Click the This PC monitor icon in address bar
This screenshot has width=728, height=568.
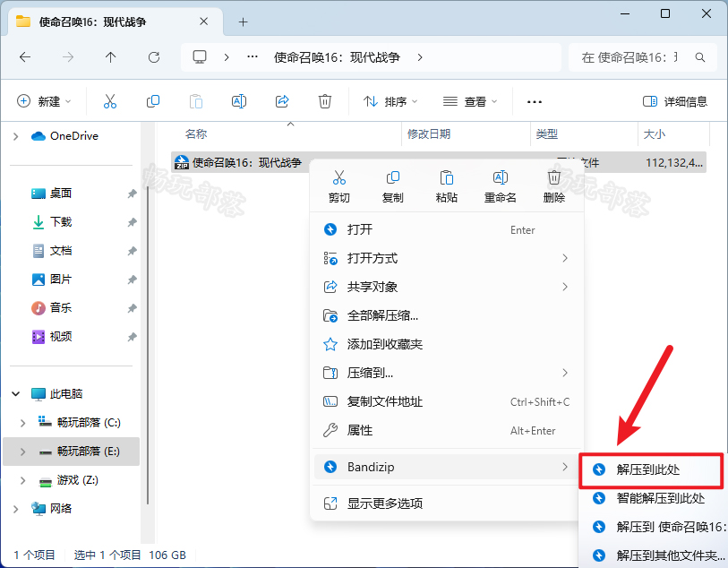(x=200, y=57)
